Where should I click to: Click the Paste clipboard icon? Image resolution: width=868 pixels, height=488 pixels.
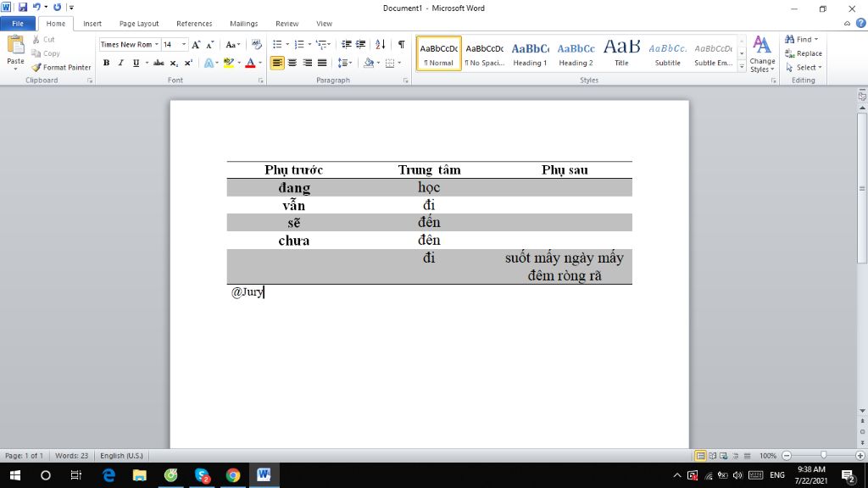pyautogui.click(x=15, y=46)
